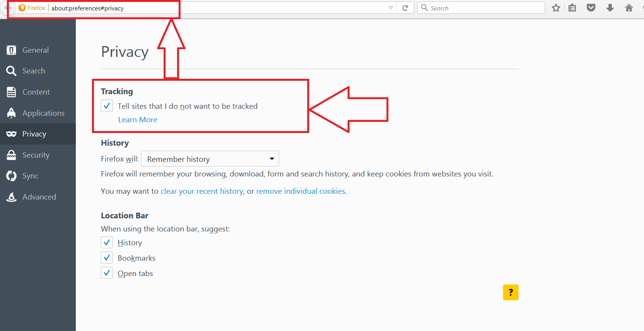Open the yellow help question mark button
This screenshot has width=644, height=331.
(x=511, y=293)
